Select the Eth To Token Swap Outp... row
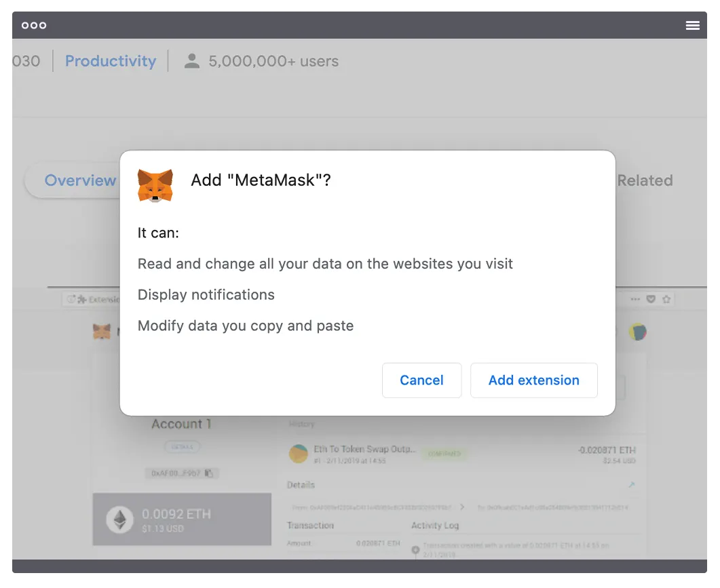Screen dimensions: 720x588 coord(462,454)
